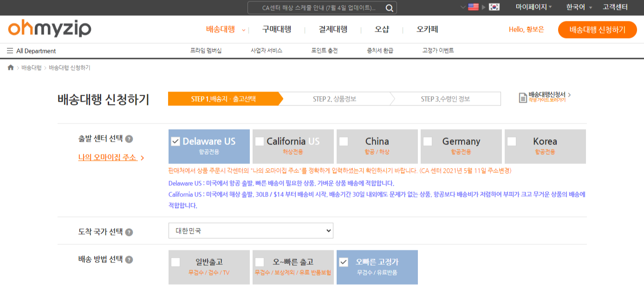Uncheck the Delaware US center checkbox
The image size is (644, 294).
(176, 141)
